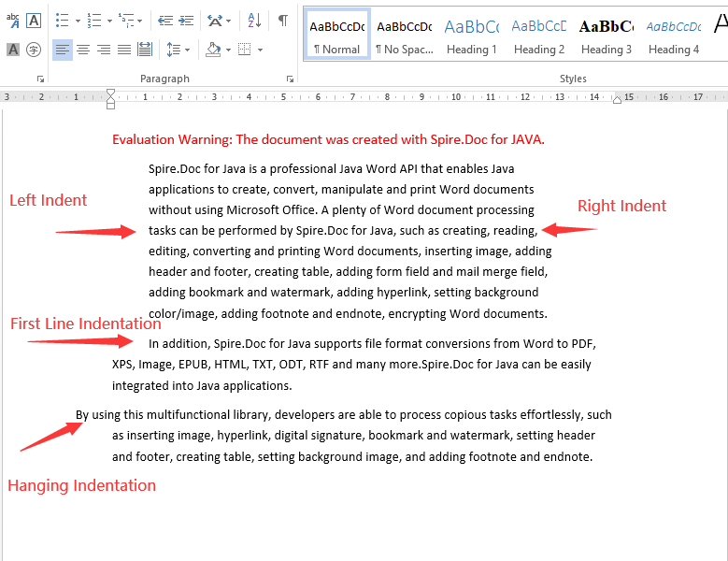Apply the Heading 1 style
The height and width of the screenshot is (561, 728).
pyautogui.click(x=472, y=35)
